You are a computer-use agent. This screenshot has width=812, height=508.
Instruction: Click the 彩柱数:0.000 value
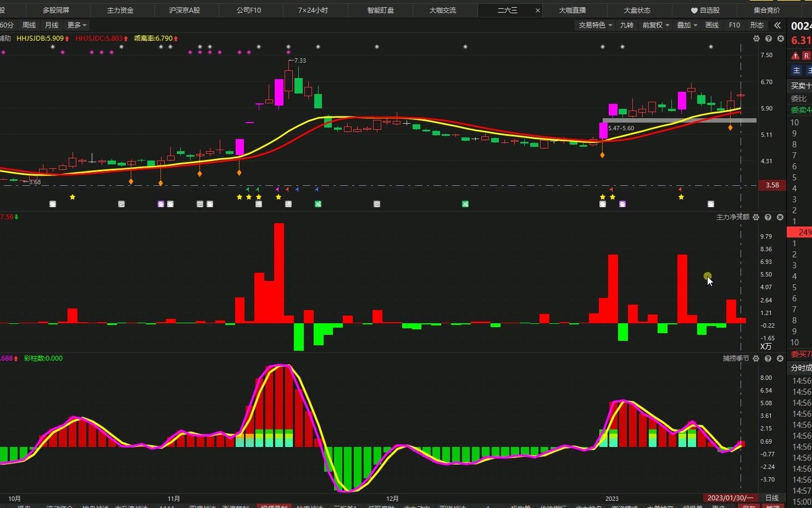coord(43,358)
